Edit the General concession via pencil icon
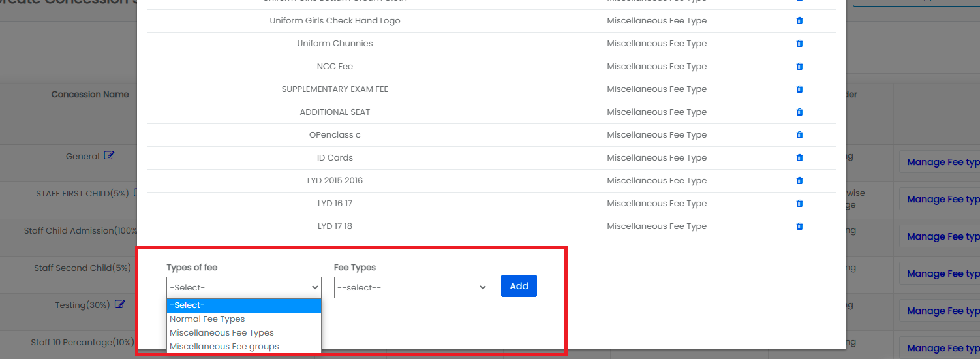The width and height of the screenshot is (980, 359). [x=110, y=156]
